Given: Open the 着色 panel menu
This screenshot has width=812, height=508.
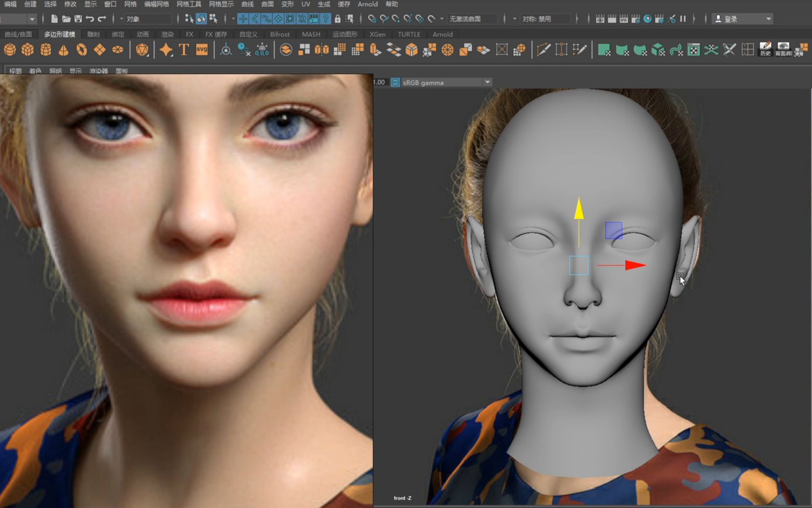Looking at the screenshot, I should [x=35, y=71].
